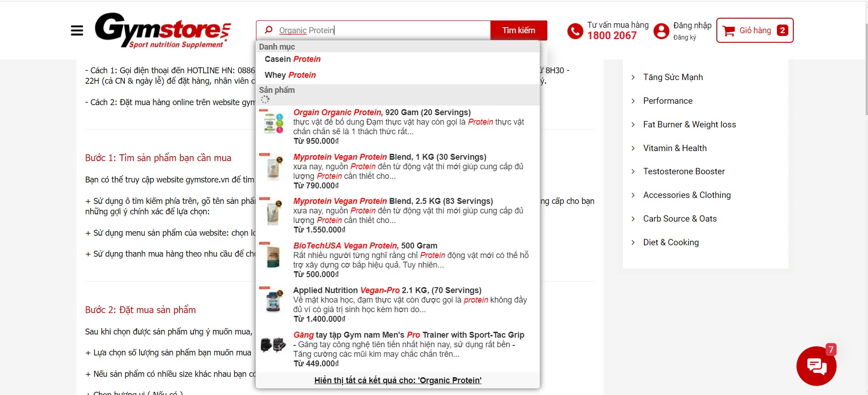Expand the Accessories & Clothing chevron
Viewport: 868px width, 395px height.
click(633, 195)
